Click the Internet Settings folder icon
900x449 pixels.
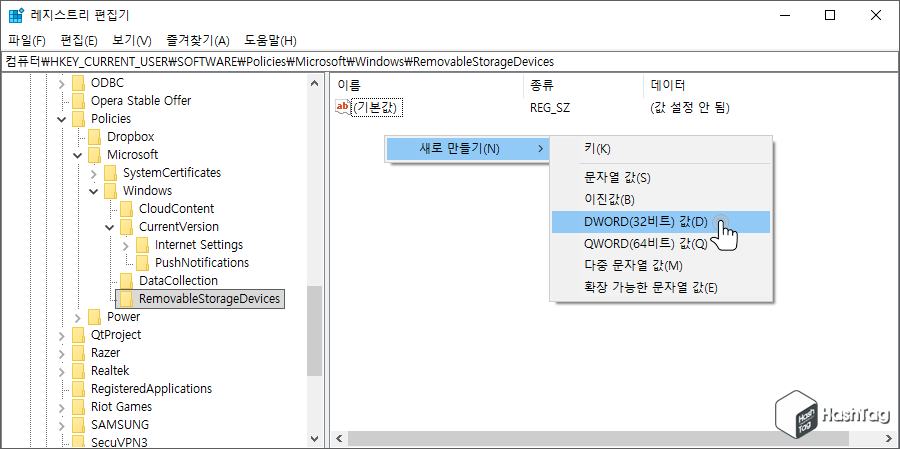[x=142, y=245]
